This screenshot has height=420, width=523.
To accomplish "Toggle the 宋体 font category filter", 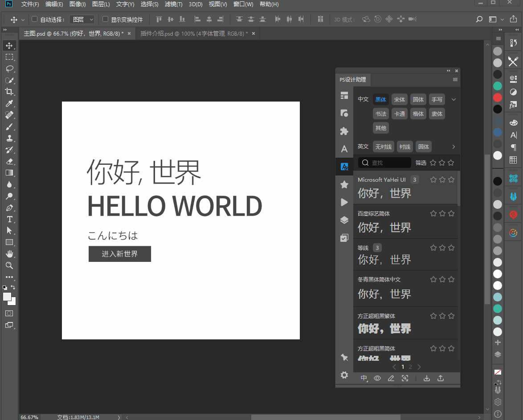I will (399, 99).
